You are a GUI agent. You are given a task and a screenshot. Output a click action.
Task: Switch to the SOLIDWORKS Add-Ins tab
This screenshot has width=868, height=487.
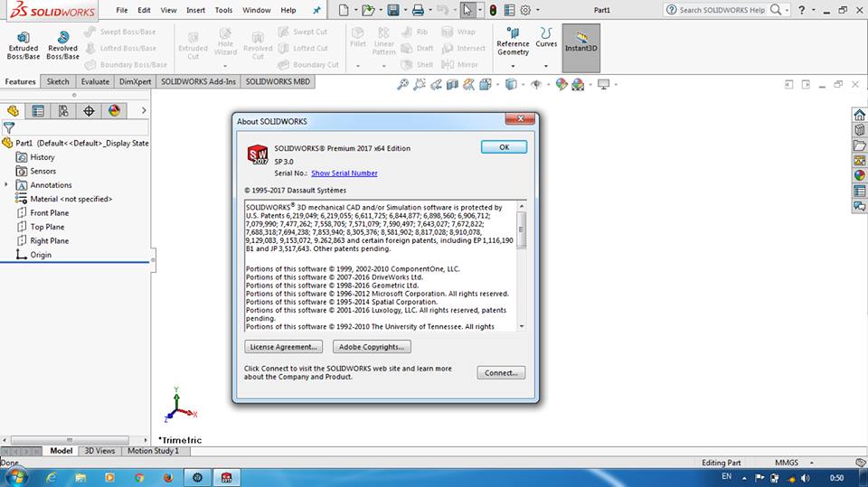pyautogui.click(x=198, y=81)
